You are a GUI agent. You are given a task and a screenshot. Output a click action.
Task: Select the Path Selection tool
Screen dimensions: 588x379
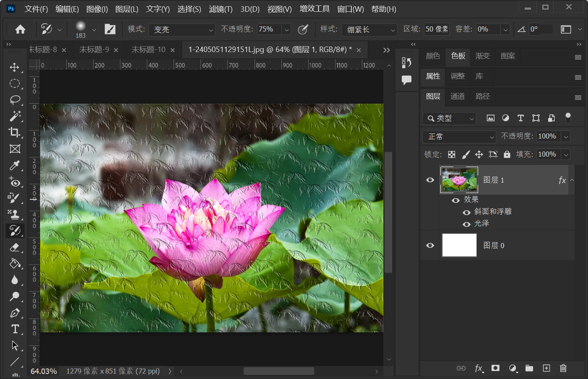[15, 345]
